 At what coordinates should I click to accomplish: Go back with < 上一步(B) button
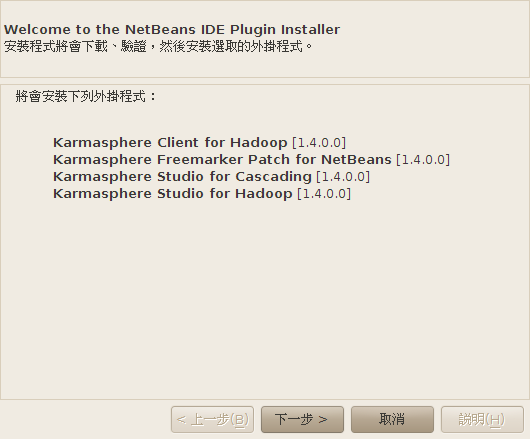point(212,419)
